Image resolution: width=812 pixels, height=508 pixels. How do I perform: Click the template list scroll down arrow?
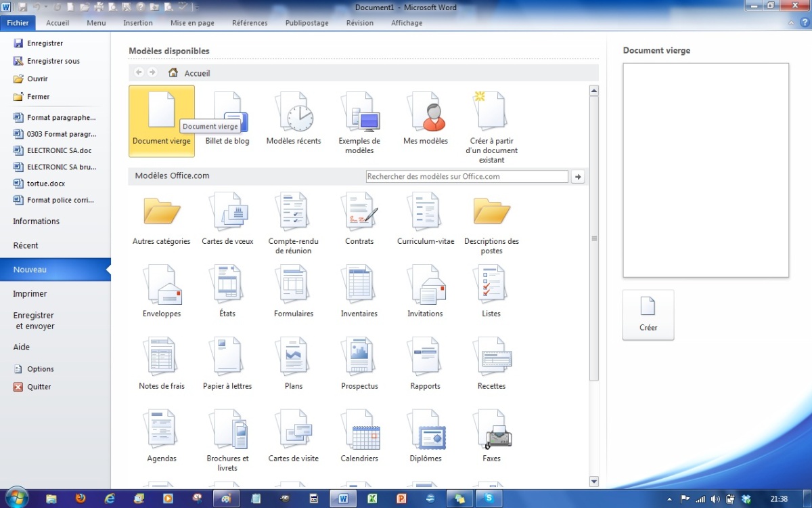pyautogui.click(x=594, y=482)
